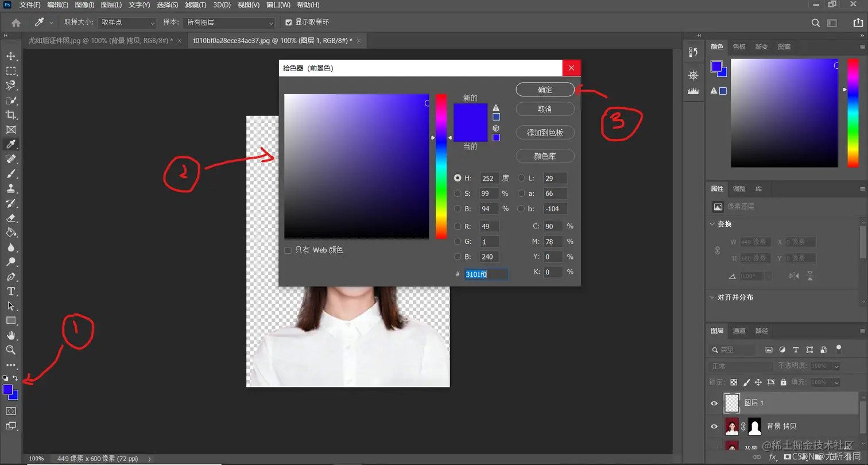Select the H hue radio button
The image size is (868, 465).
tap(458, 178)
